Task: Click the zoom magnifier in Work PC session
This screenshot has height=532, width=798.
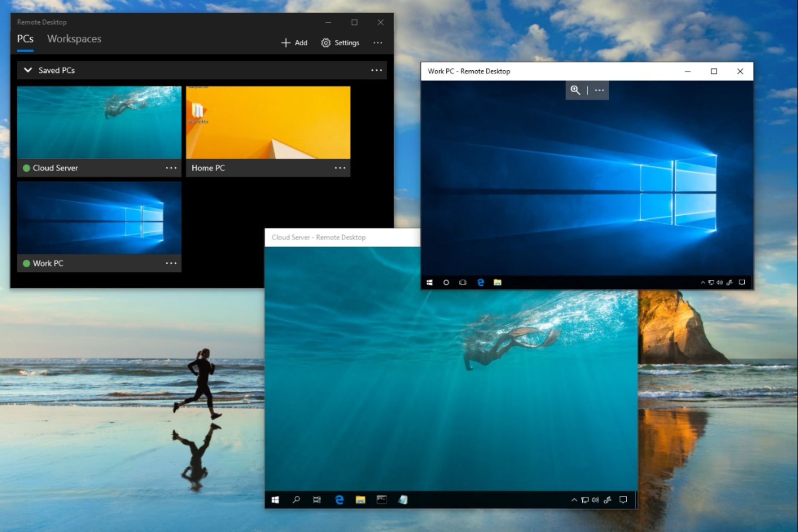Action: [575, 90]
